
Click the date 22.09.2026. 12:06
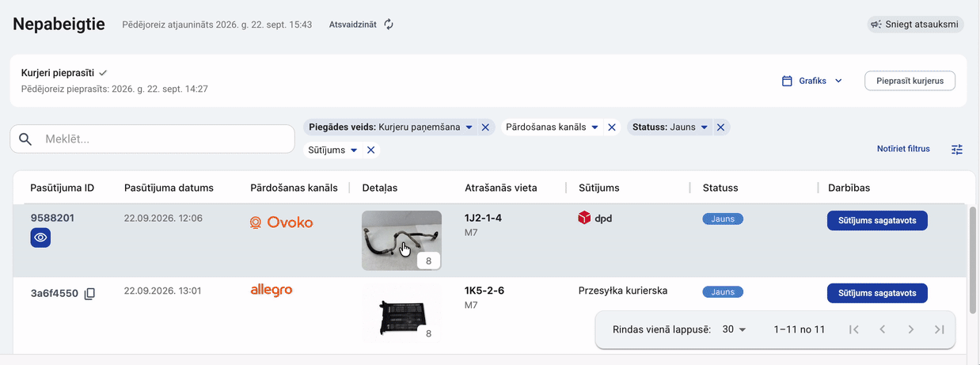[x=164, y=218]
